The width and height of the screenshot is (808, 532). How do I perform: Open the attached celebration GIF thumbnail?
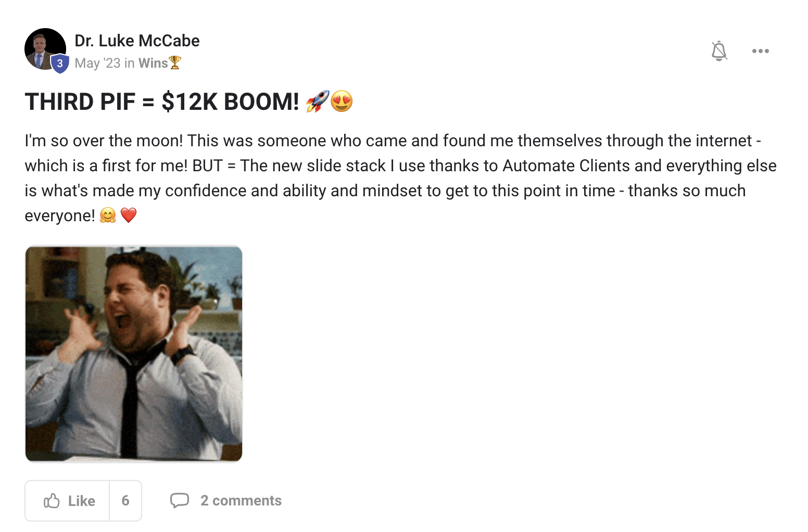(x=134, y=354)
